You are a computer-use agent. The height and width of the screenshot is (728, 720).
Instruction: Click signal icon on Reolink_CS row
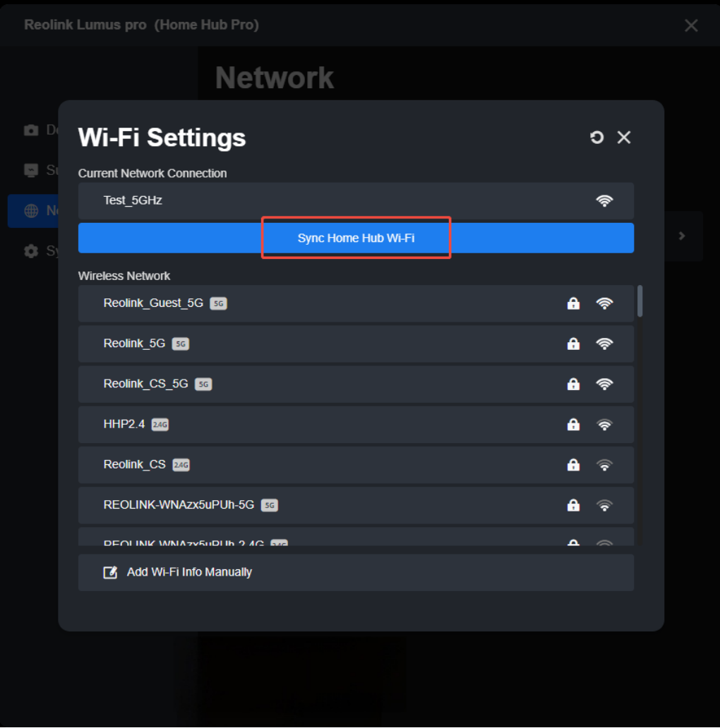[604, 465]
